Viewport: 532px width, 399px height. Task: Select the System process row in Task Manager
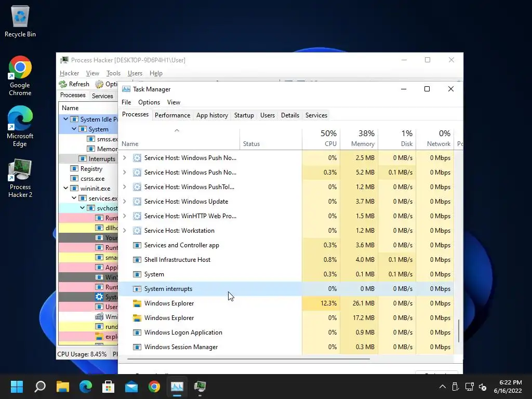pyautogui.click(x=286, y=274)
